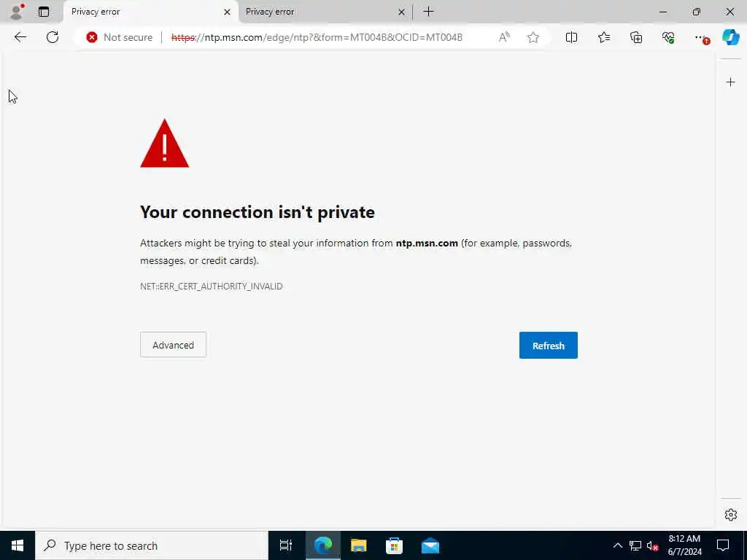Open Microsoft Store from taskbar

pos(395,545)
